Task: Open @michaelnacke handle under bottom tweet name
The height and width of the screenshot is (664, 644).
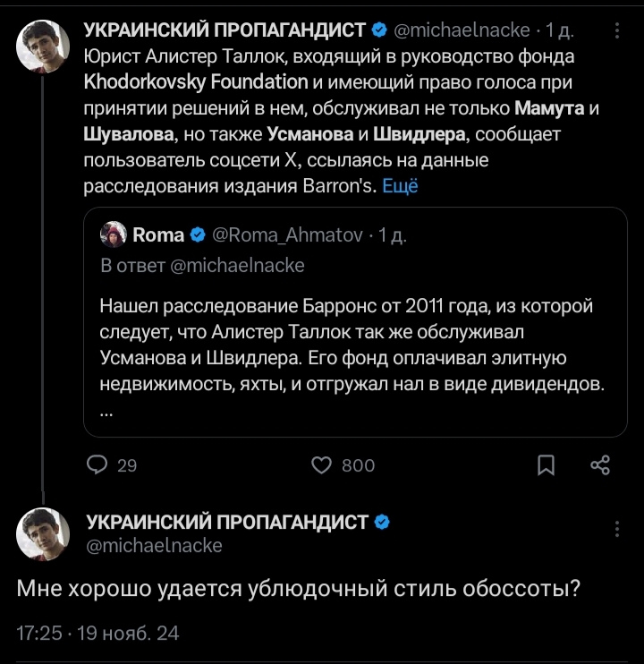Action: pyautogui.click(x=153, y=545)
